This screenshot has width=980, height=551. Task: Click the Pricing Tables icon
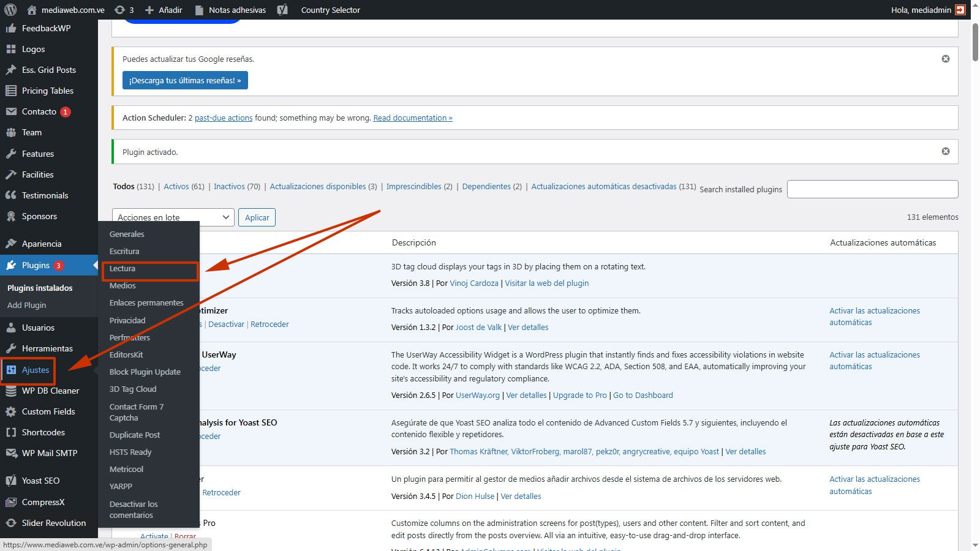click(x=11, y=91)
